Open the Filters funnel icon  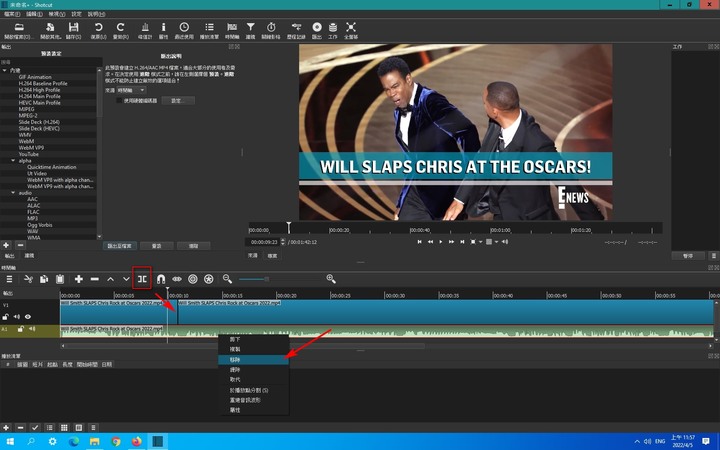[250, 28]
